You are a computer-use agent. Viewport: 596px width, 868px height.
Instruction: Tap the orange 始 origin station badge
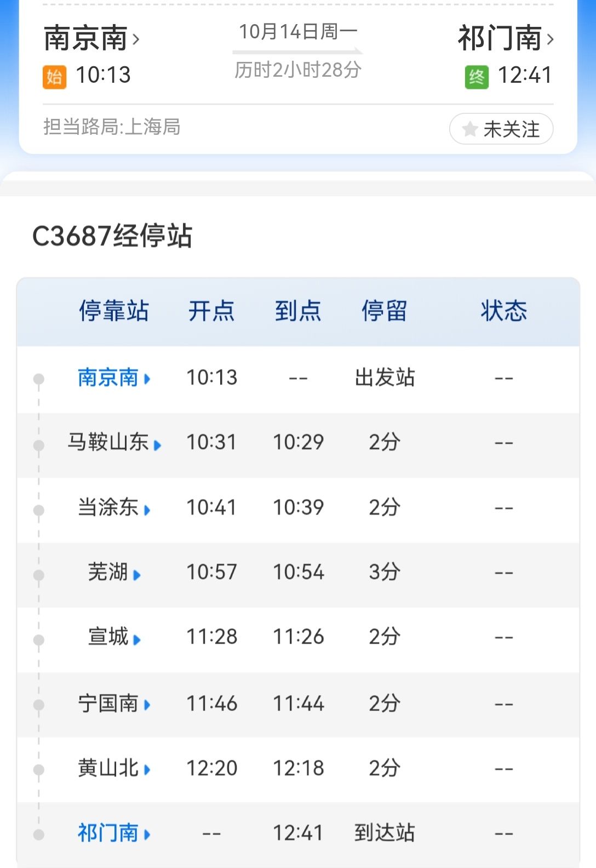(x=54, y=77)
